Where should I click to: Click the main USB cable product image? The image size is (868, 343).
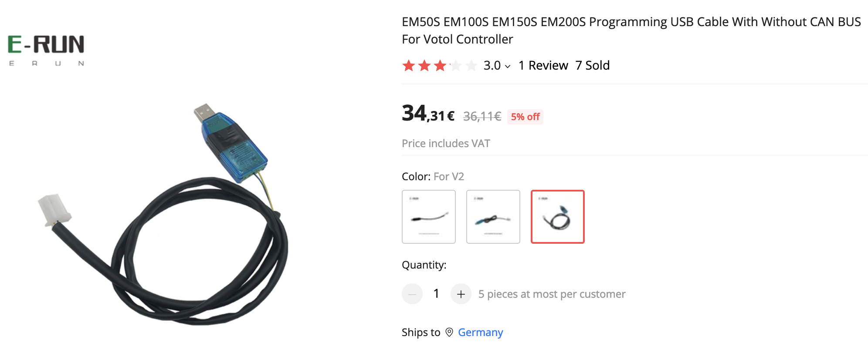163,213
